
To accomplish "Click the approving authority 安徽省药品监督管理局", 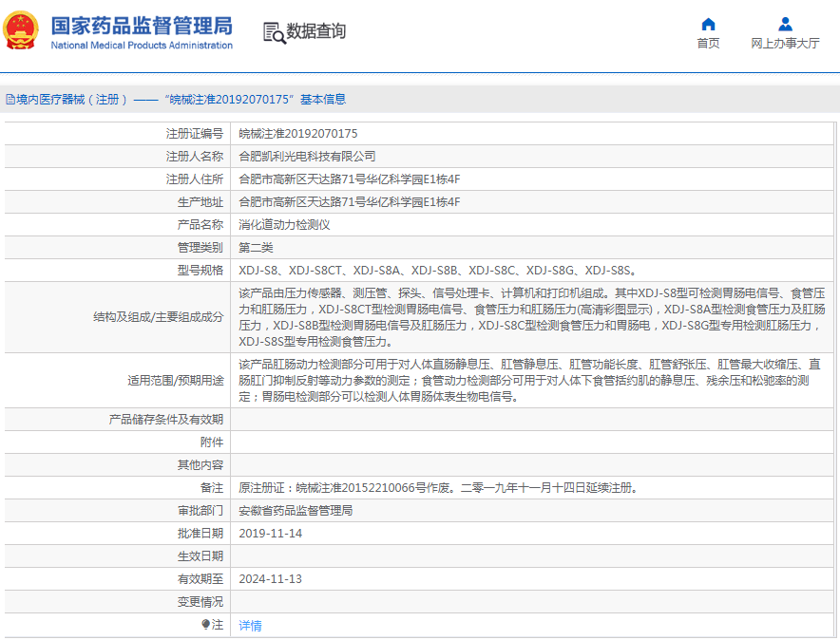I will [296, 511].
